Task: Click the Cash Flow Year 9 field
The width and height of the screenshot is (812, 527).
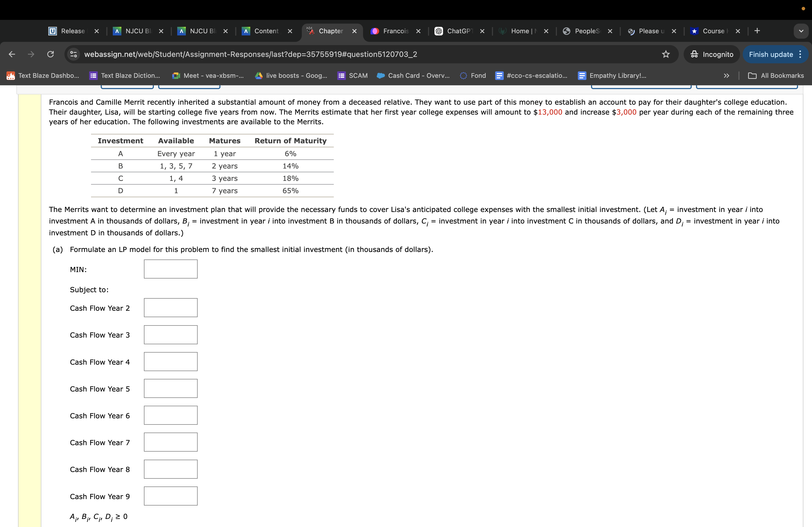Action: tap(171, 496)
